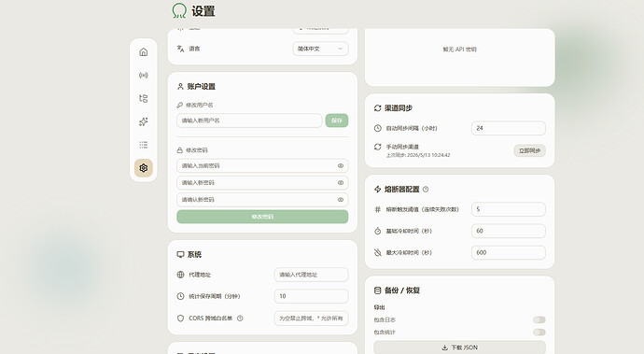The height and width of the screenshot is (354, 644).
Task: Open the channels broadcast icon in sidebar
Action: point(144,76)
